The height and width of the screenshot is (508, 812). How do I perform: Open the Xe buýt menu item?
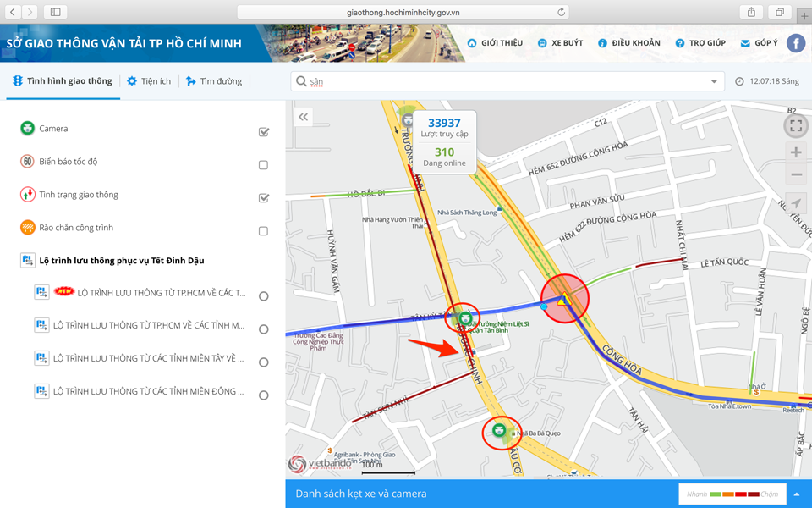pos(560,43)
